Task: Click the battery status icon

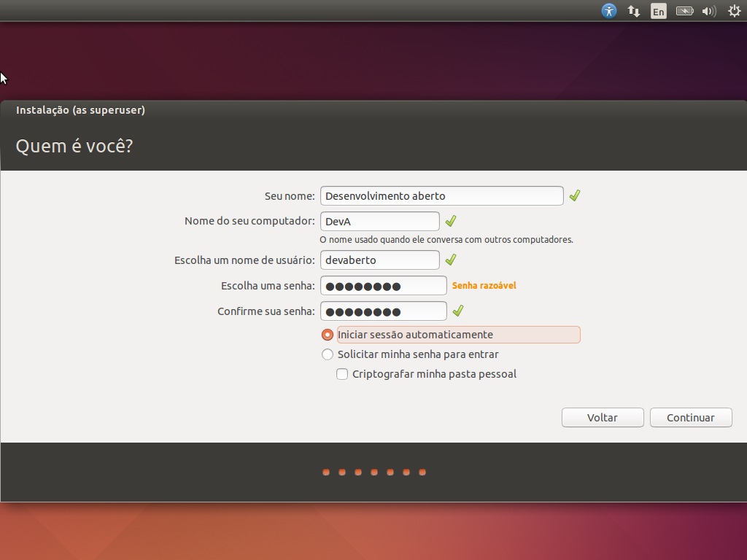Action: tap(684, 11)
